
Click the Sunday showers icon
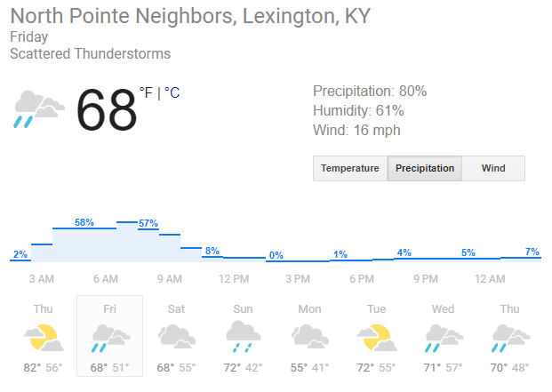point(244,336)
